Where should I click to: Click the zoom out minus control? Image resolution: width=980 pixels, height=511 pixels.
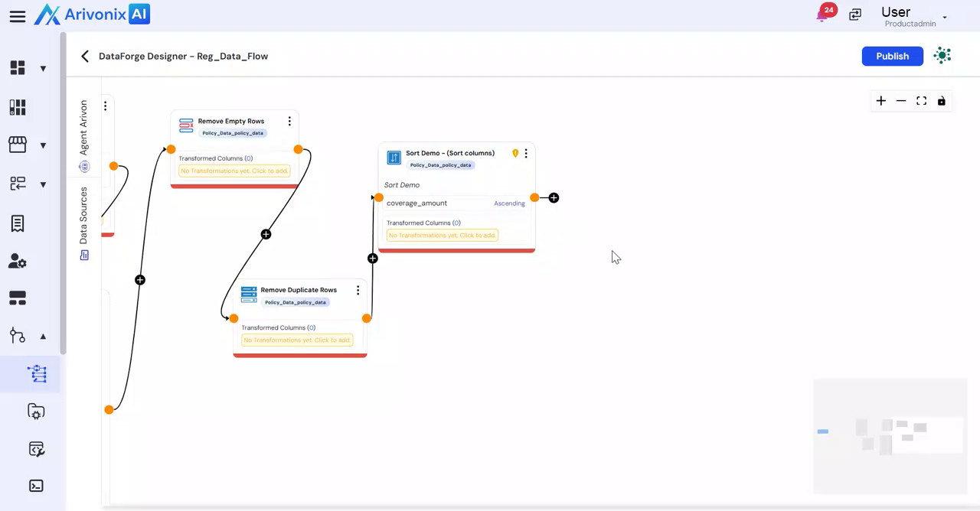pos(901,101)
